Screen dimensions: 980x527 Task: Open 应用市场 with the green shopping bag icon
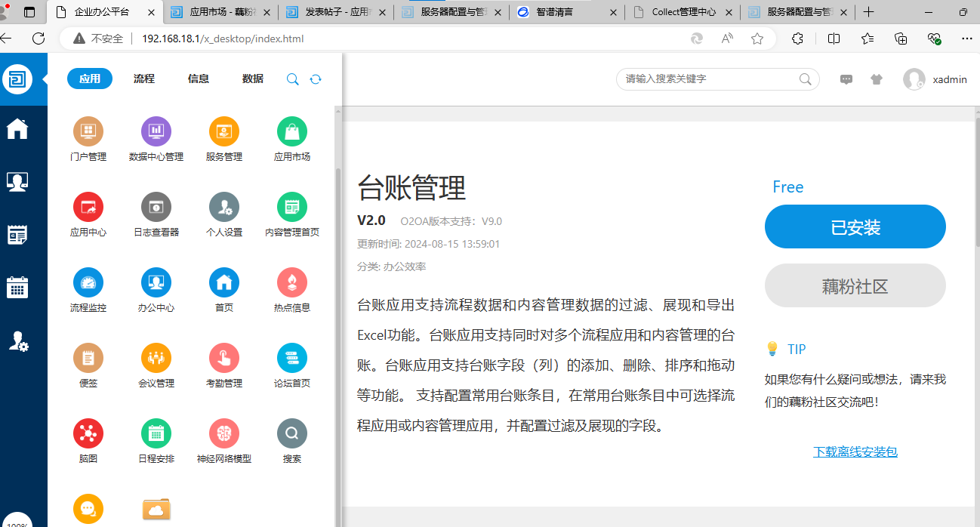[x=292, y=139]
